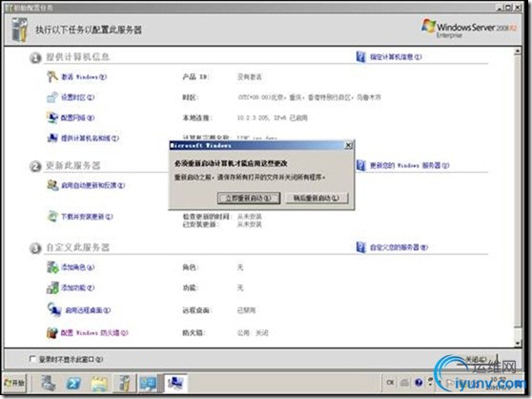532x399 pixels.
Task: Click the computer name and domain icon
Action: [52, 138]
